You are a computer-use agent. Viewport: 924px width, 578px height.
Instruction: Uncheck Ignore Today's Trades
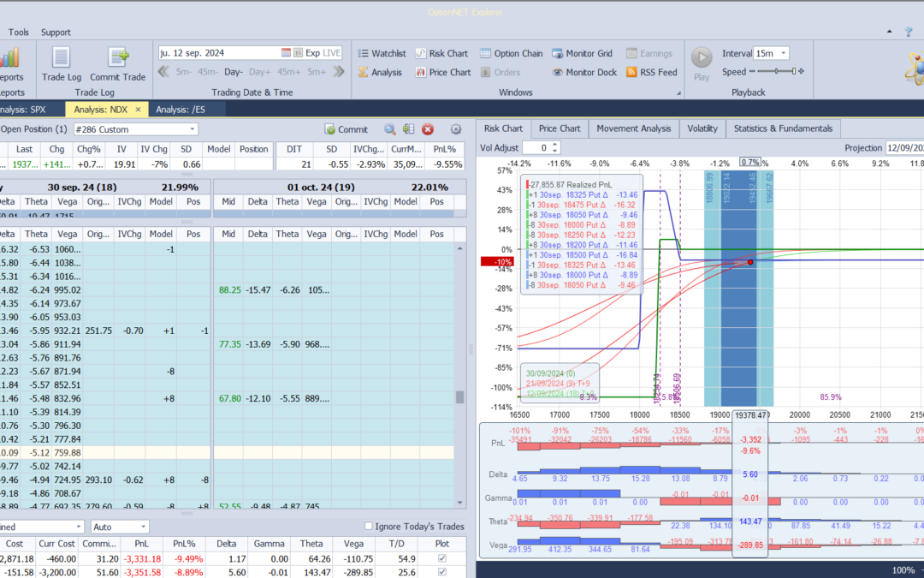click(370, 526)
